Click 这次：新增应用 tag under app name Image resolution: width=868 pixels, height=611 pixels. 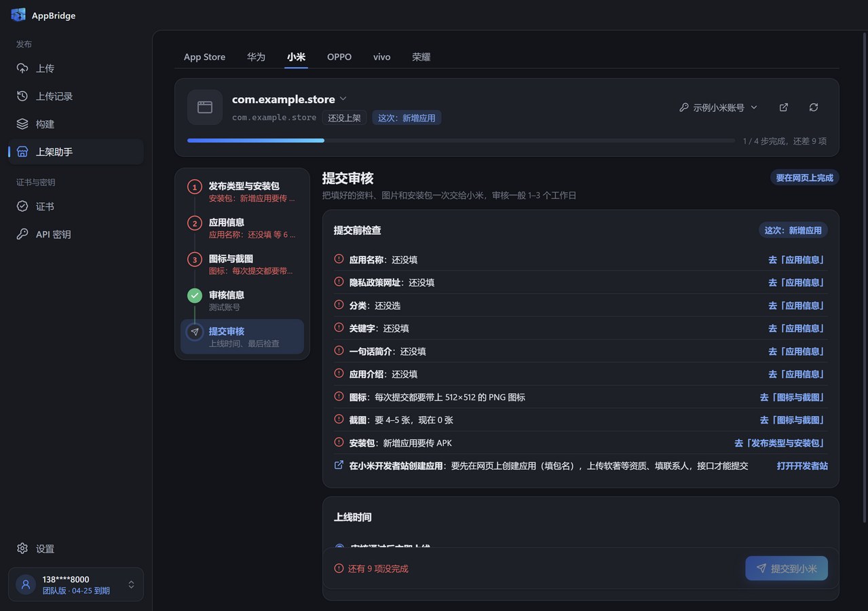pyautogui.click(x=407, y=117)
